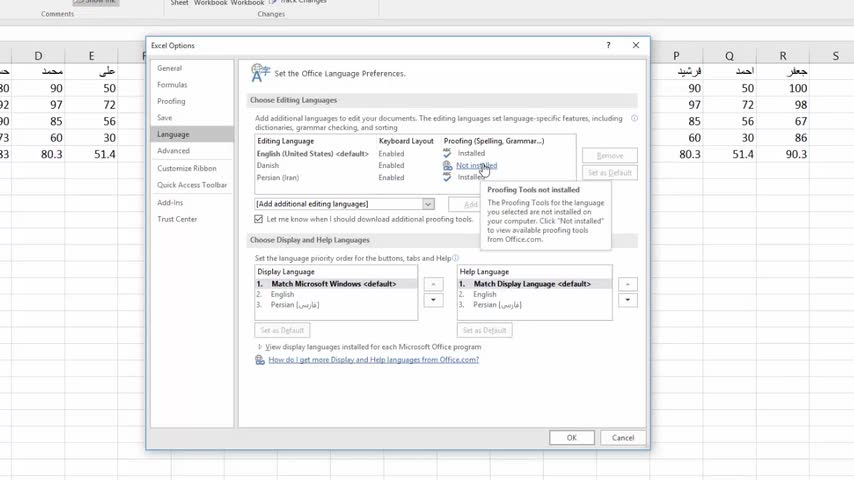Screen dimensions: 854x480
Task: Select the English (United States) editing language row
Action: tap(414, 154)
